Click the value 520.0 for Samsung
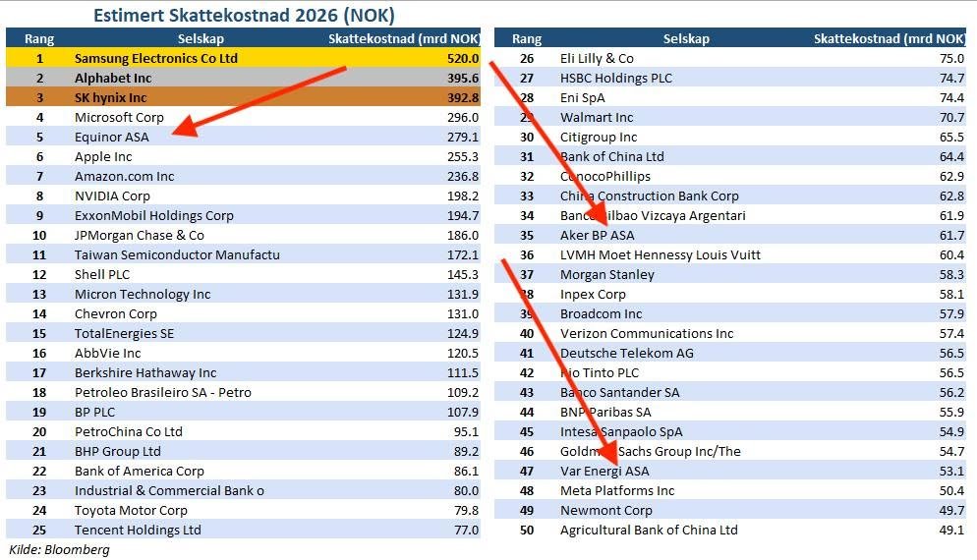This screenshot has height=560, width=977. (463, 59)
